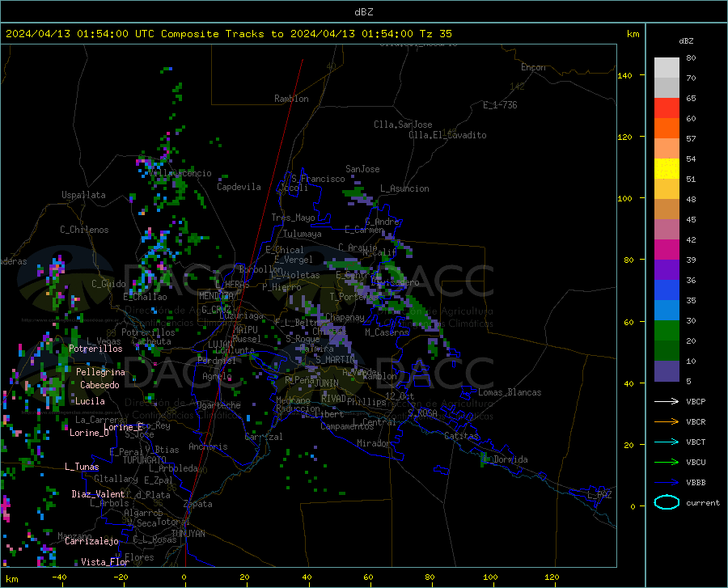Click the Ugarteche label
The width and height of the screenshot is (728, 588).
click(x=218, y=405)
